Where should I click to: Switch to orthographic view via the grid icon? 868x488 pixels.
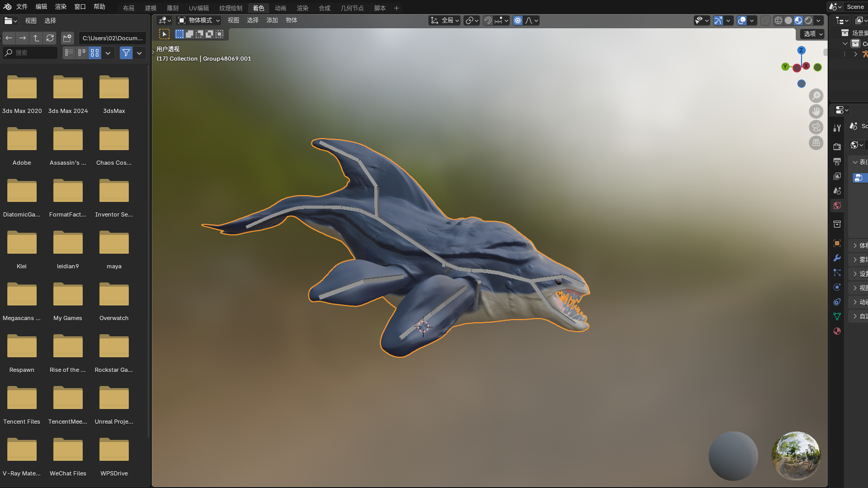816,143
